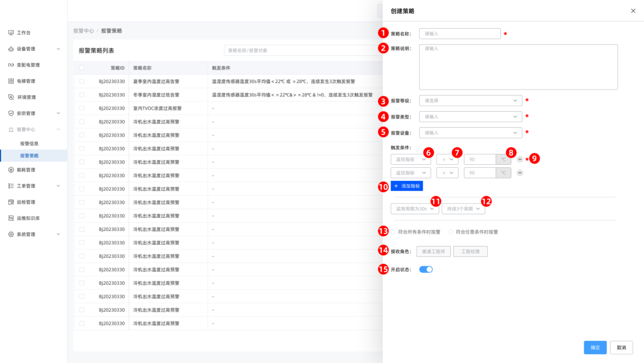Check the select-all checkbox in the table header
Image resolution: width=644 pixels, height=363 pixels.
click(81, 67)
